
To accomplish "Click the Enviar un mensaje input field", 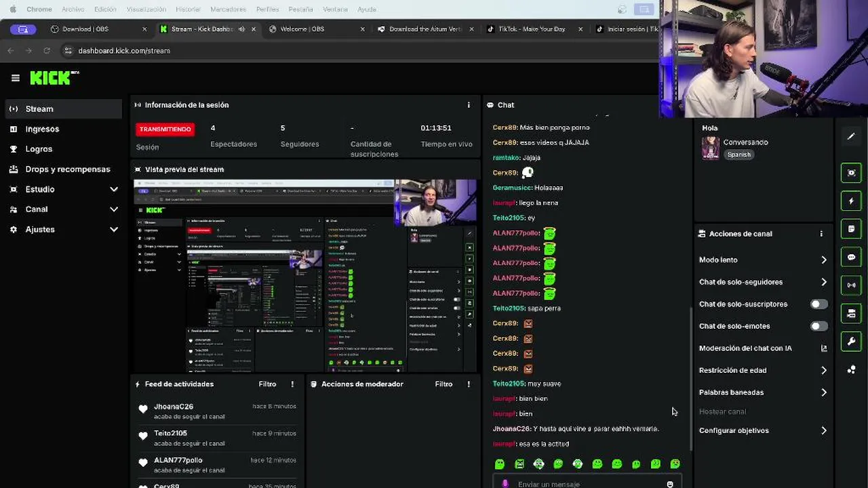I will pyautogui.click(x=587, y=484).
